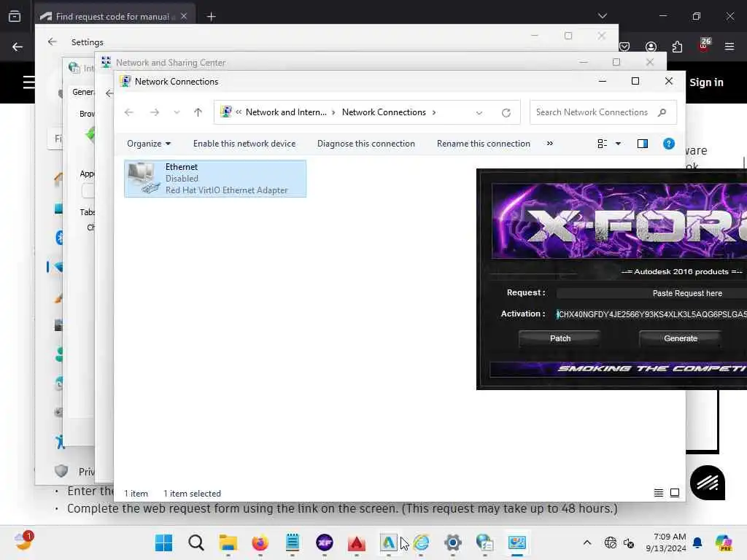
Task: Open Firefox list all tabs dropdown
Action: pyautogui.click(x=602, y=16)
